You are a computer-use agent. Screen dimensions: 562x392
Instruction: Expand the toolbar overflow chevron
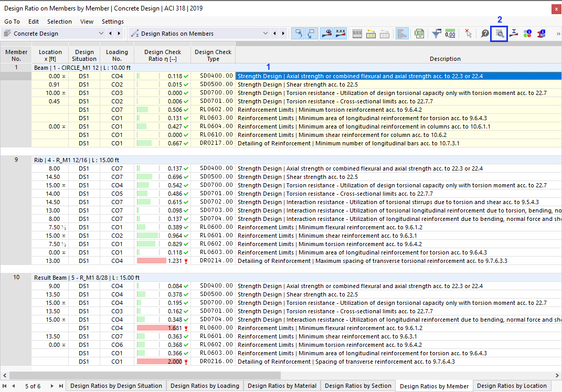(x=558, y=34)
